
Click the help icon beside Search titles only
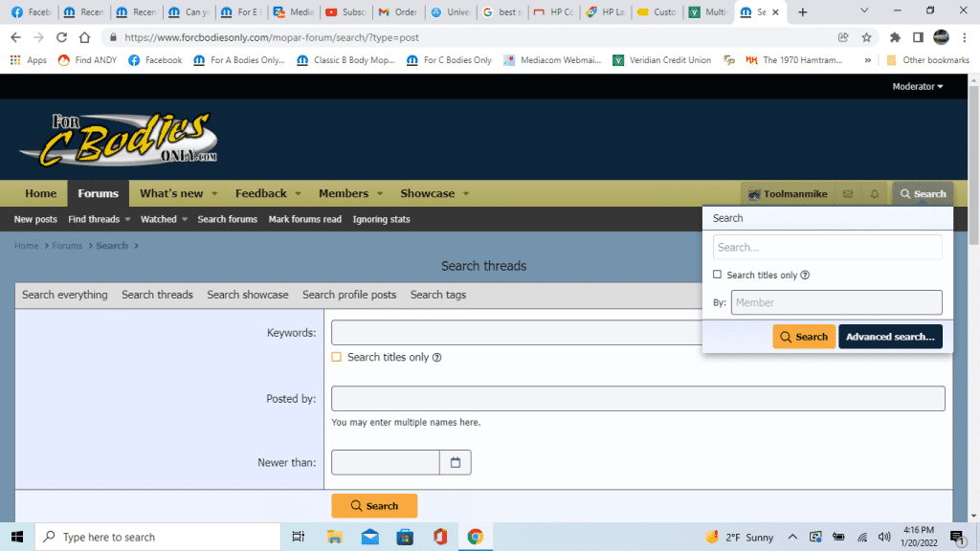point(436,358)
